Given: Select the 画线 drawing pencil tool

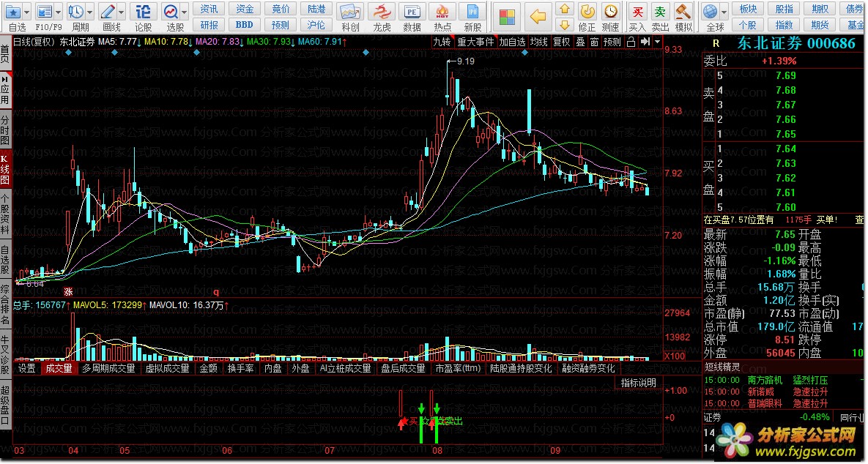Looking at the screenshot, I should tap(108, 12).
